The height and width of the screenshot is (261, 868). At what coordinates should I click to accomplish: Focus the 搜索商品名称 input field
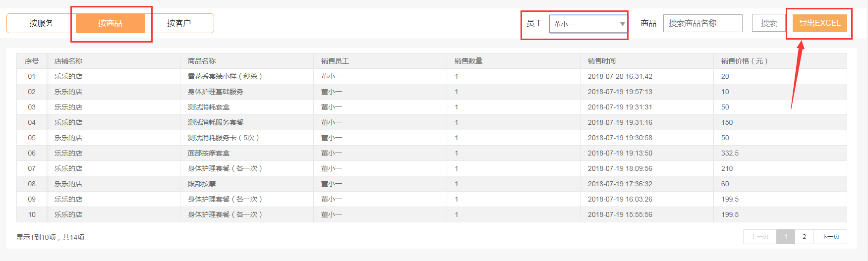[702, 23]
